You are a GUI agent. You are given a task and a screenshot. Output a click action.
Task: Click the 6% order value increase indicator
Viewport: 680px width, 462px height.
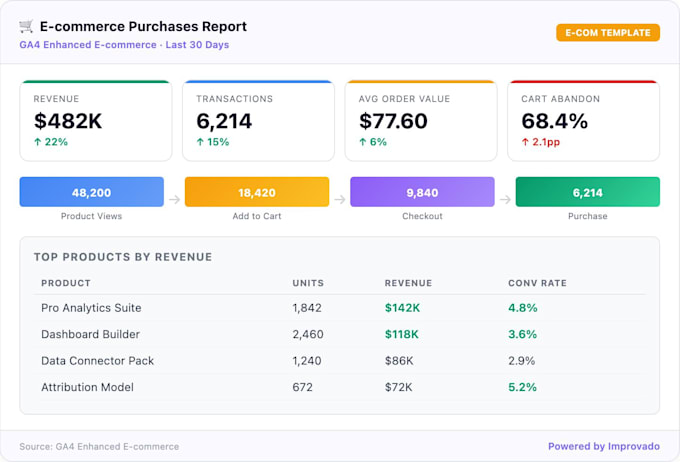coord(373,142)
